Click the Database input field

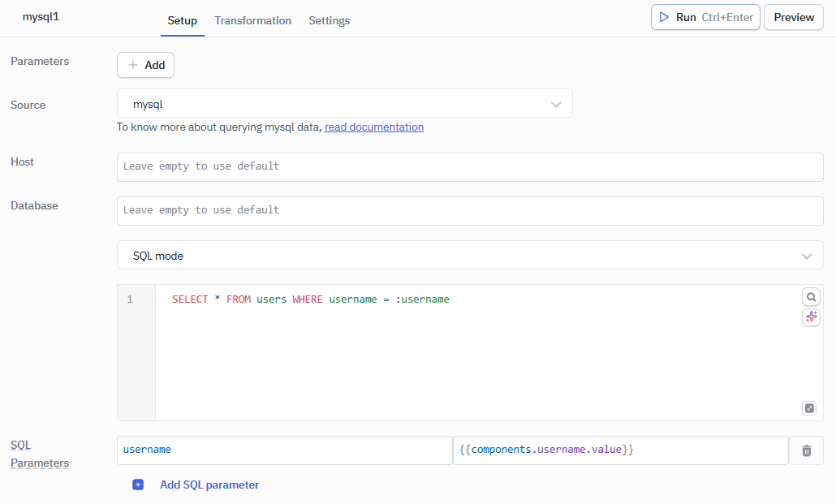pos(471,210)
